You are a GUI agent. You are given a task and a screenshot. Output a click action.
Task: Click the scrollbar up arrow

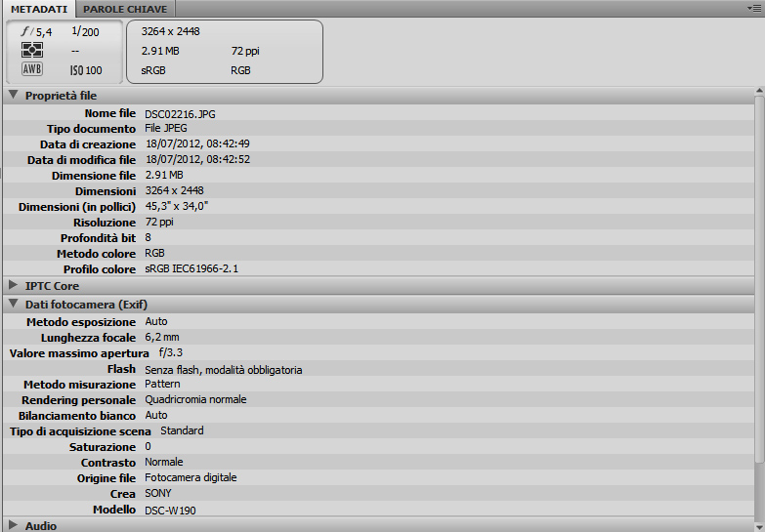[x=759, y=91]
